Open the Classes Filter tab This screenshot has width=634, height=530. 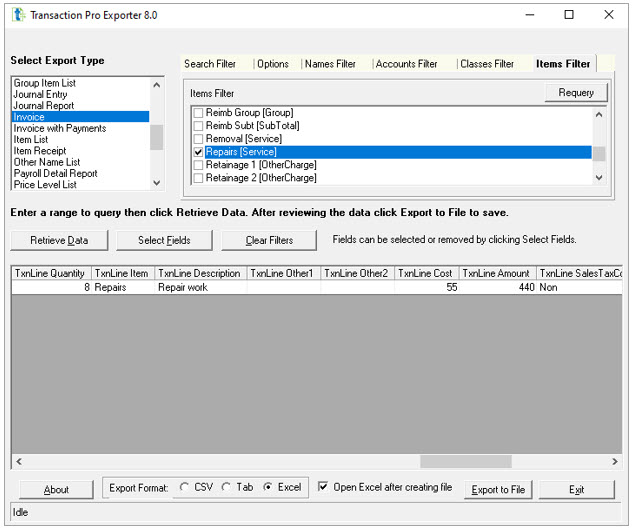click(x=487, y=64)
